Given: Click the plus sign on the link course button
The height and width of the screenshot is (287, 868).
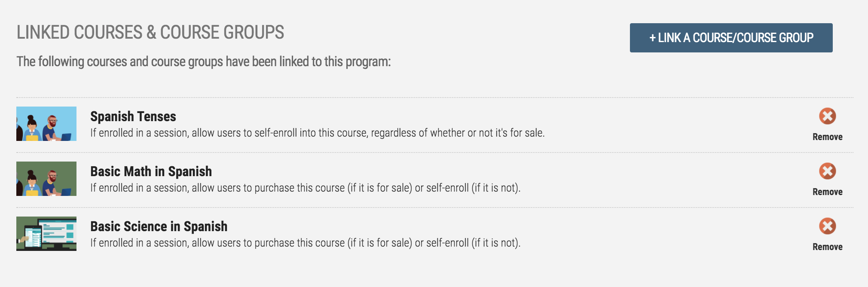Looking at the screenshot, I should [652, 38].
